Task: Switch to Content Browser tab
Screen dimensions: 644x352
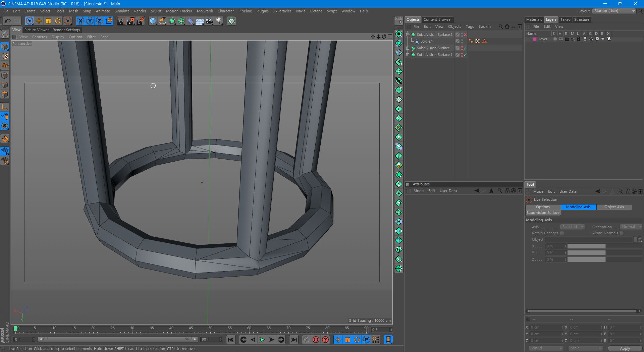Action: 437,19
